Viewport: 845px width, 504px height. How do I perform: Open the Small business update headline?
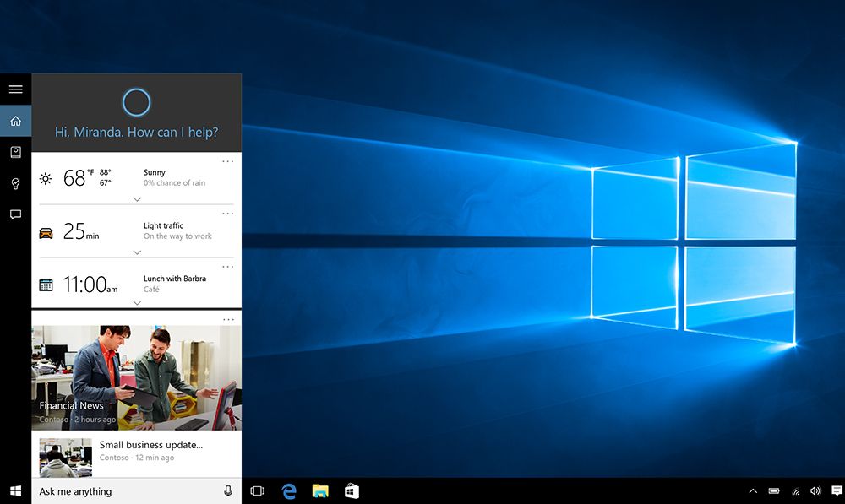(151, 445)
